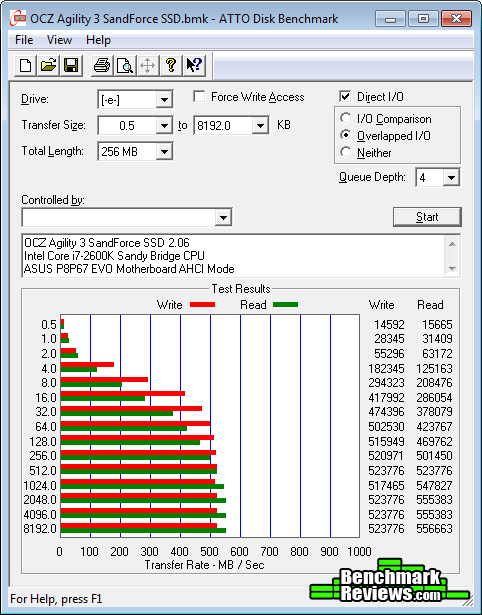
Task: Click the four-arrow move toolbar icon
Action: click(147, 65)
